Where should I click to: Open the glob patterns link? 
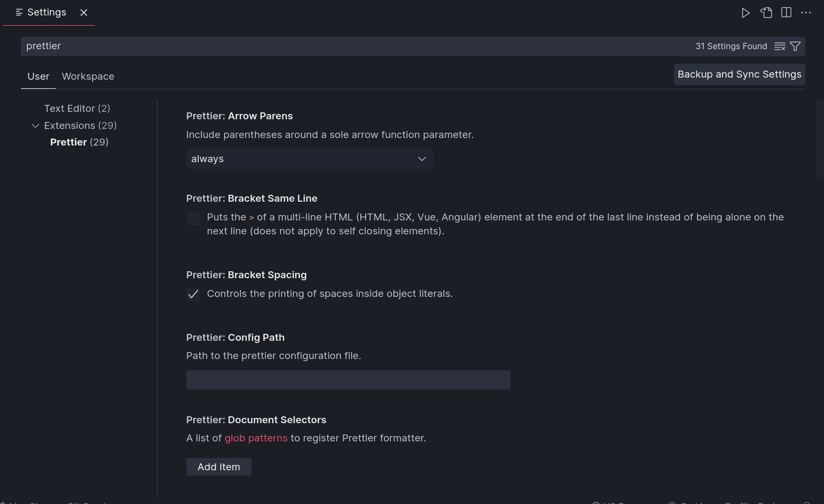click(x=256, y=438)
